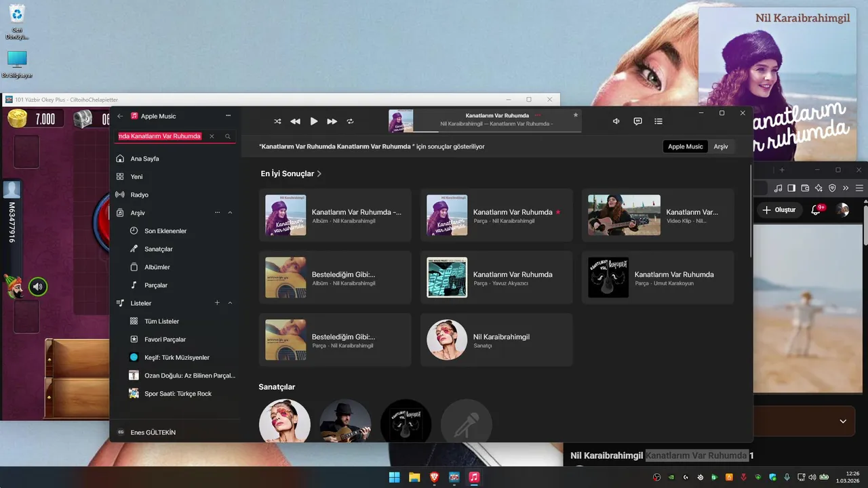Toggle the browser sidebar panel icon
This screenshot has width=868, height=488.
pyautogui.click(x=791, y=188)
